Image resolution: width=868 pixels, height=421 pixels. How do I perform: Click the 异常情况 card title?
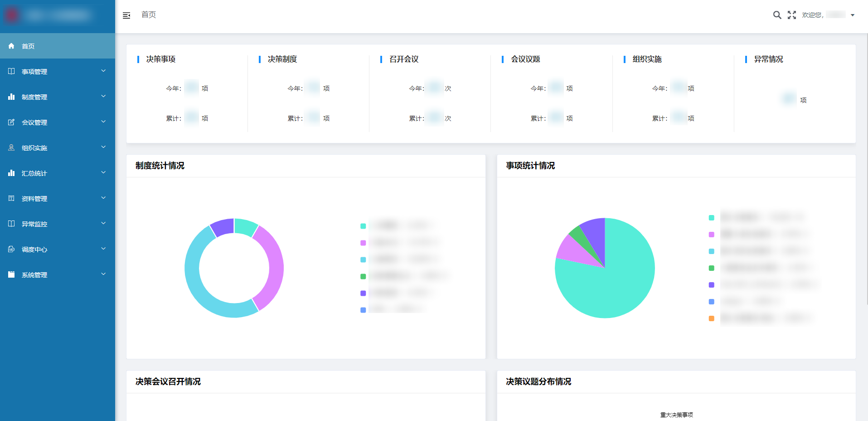[768, 59]
